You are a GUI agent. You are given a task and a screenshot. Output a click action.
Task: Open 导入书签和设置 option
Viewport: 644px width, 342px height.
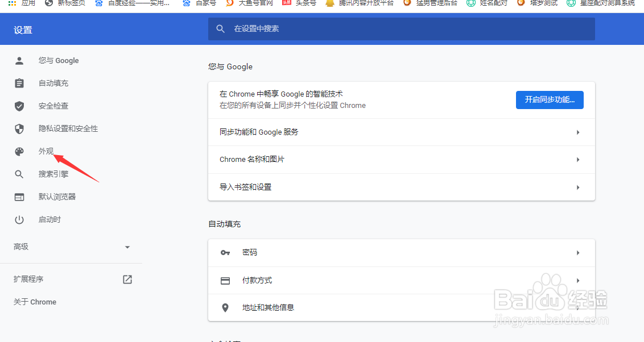coord(402,187)
